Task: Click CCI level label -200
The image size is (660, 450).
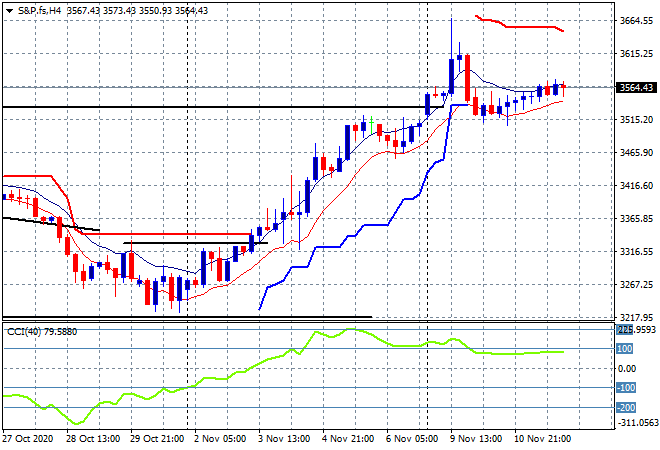Action: pos(626,407)
